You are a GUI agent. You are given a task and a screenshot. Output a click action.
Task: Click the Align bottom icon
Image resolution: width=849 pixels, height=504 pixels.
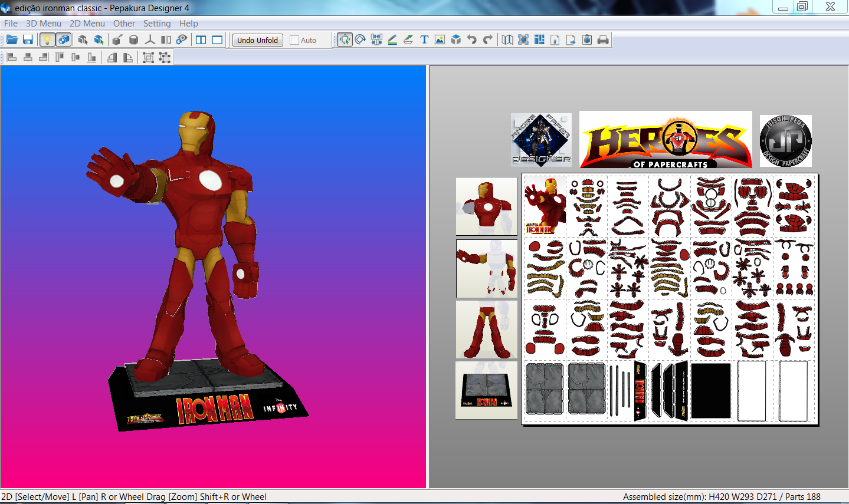[91, 57]
